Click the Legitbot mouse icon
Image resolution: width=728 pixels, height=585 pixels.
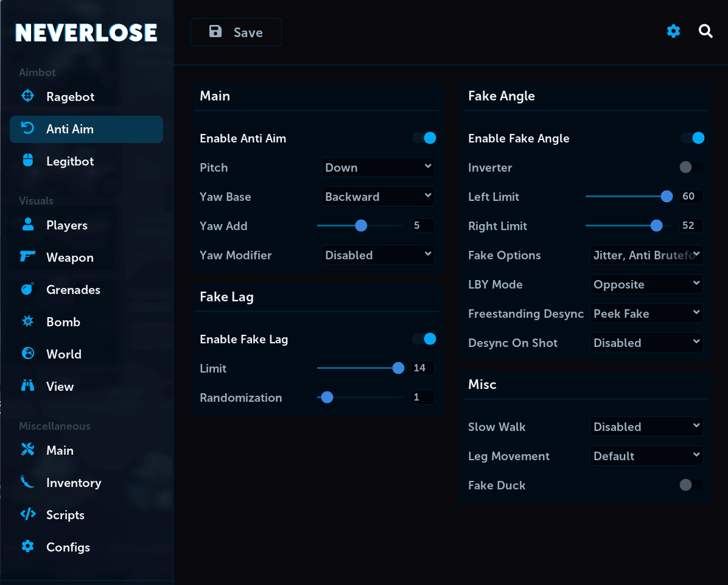click(28, 160)
